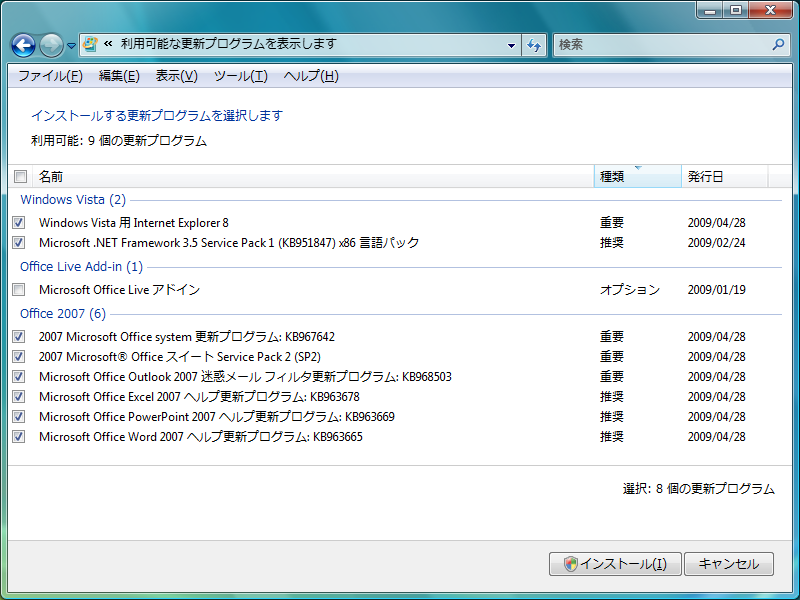Uncheck Windows Vista 用 Internet Explorer 8
800x600 pixels.
coord(18,222)
